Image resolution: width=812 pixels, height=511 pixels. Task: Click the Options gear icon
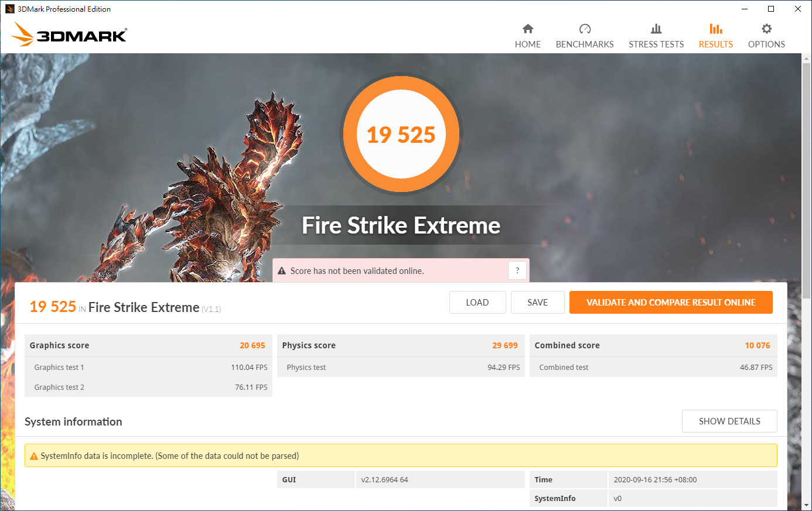point(766,29)
